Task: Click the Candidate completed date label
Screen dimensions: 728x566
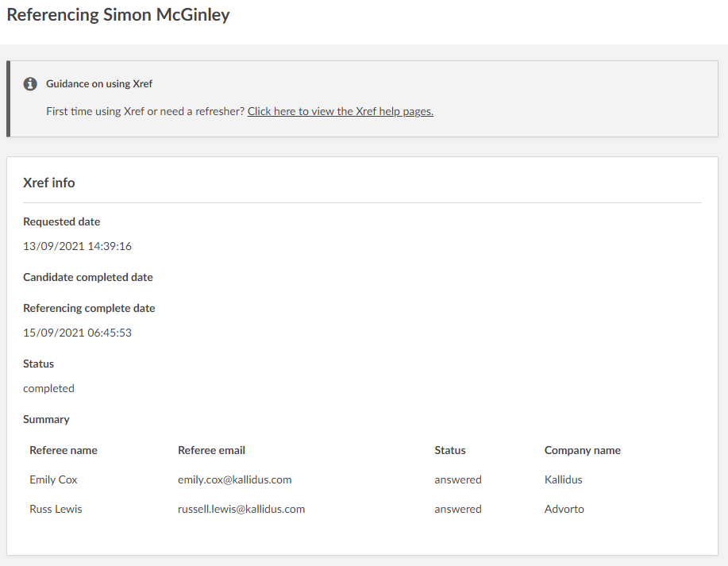Action: [88, 277]
